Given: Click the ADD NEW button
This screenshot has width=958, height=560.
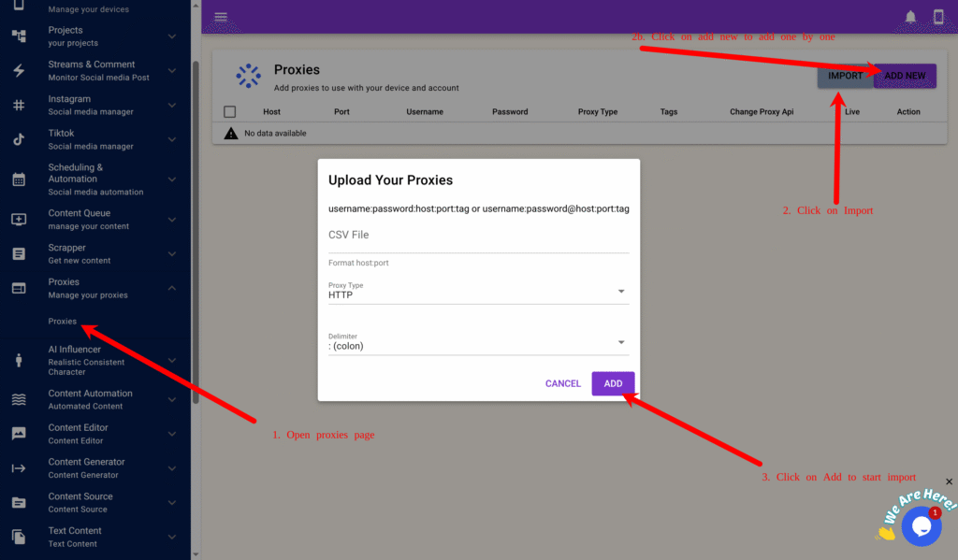Looking at the screenshot, I should tap(905, 76).
